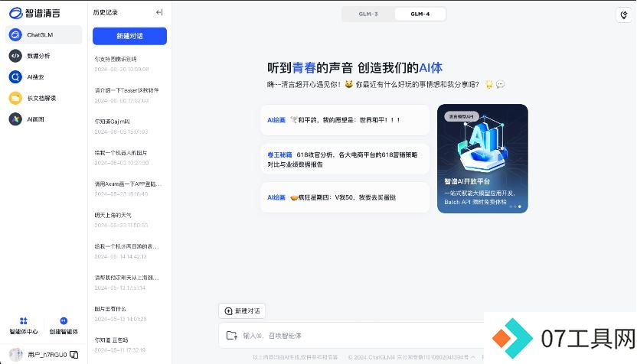
Task: Collapse the 历史记录 history panel
Action: tap(159, 12)
